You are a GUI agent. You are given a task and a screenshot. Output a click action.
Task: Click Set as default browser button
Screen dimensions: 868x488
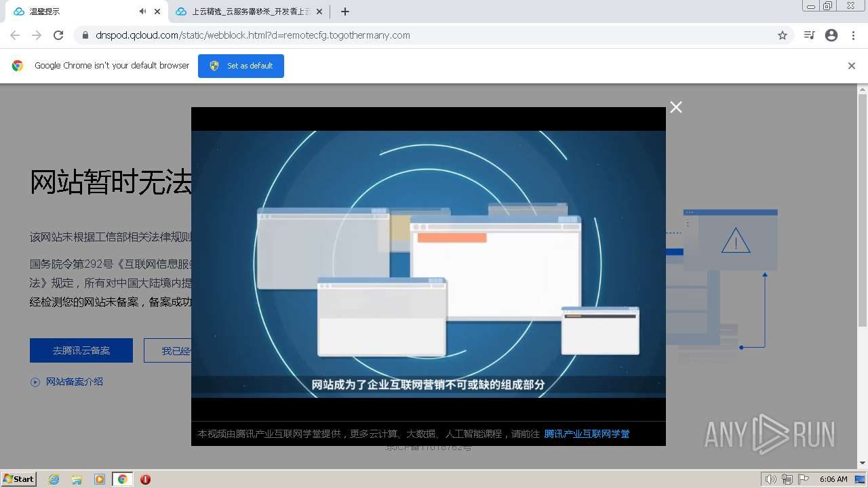pyautogui.click(x=241, y=66)
